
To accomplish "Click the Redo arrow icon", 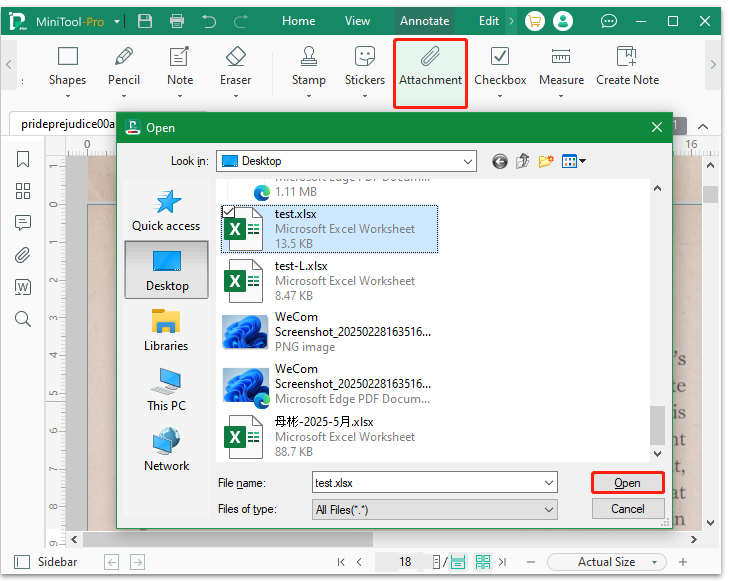I will click(240, 21).
